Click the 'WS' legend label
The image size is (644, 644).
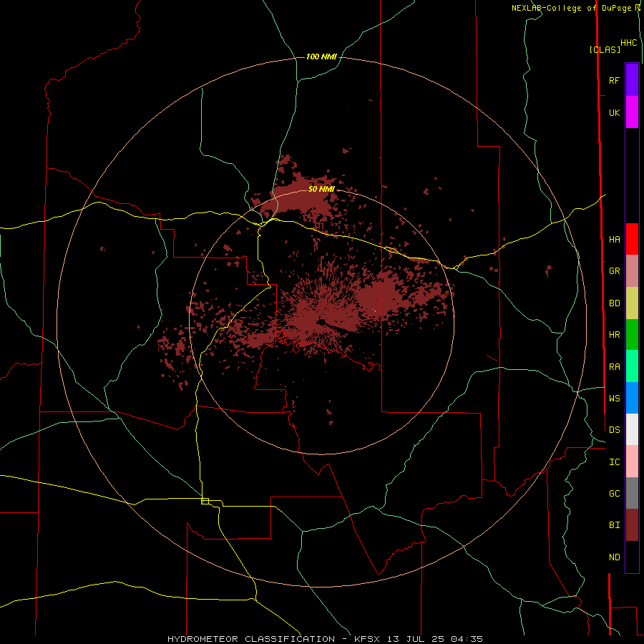614,398
